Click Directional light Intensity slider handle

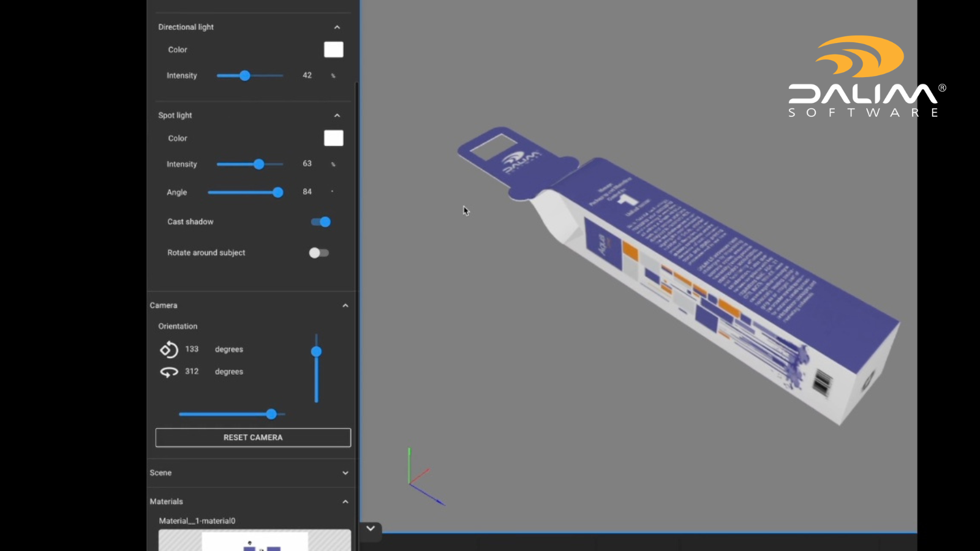[x=245, y=75]
